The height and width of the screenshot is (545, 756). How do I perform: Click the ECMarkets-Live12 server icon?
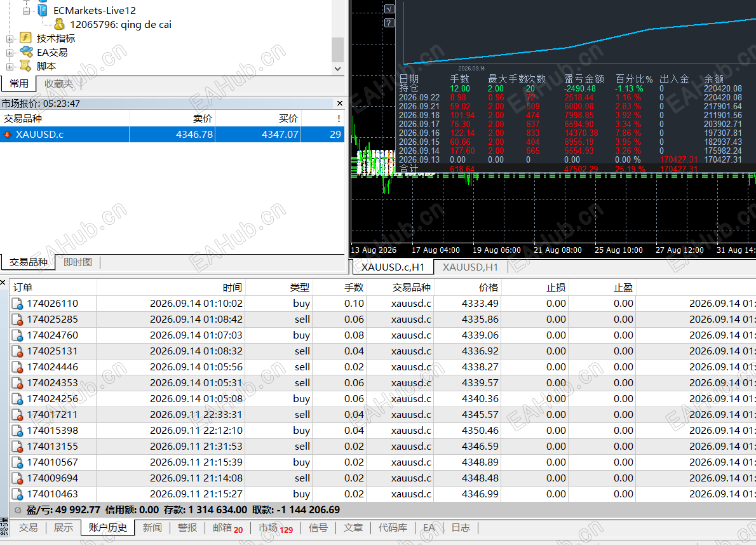pos(43,10)
